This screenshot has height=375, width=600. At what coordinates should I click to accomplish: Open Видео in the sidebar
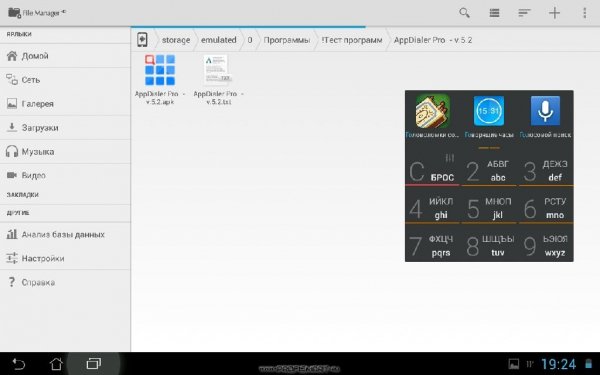pyautogui.click(x=65, y=175)
